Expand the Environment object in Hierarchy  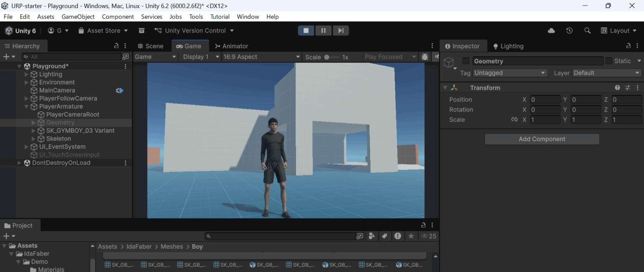pyautogui.click(x=26, y=83)
